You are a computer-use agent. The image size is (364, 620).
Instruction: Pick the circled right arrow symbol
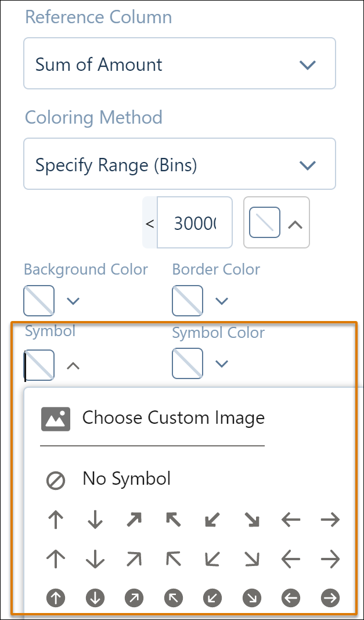point(330,599)
